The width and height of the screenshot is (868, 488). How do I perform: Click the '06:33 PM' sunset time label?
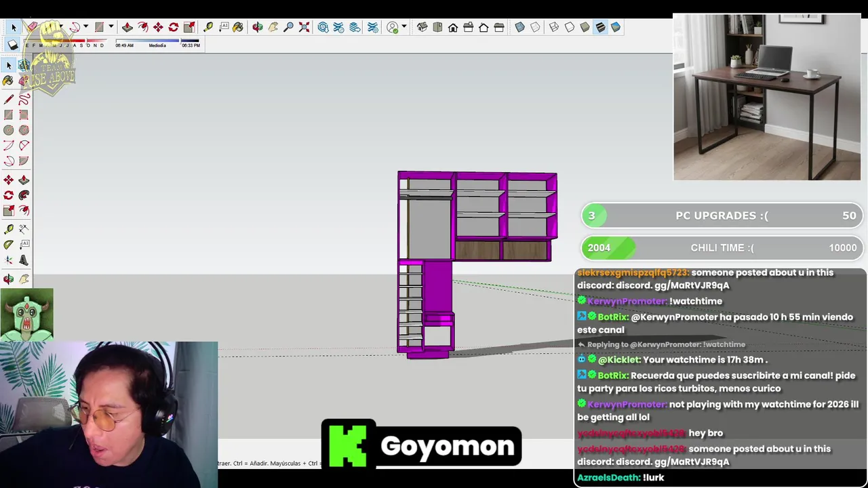191,45
